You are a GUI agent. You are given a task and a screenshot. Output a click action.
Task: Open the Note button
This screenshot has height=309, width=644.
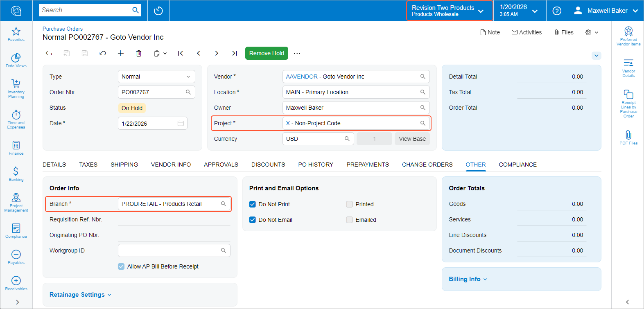tap(490, 32)
